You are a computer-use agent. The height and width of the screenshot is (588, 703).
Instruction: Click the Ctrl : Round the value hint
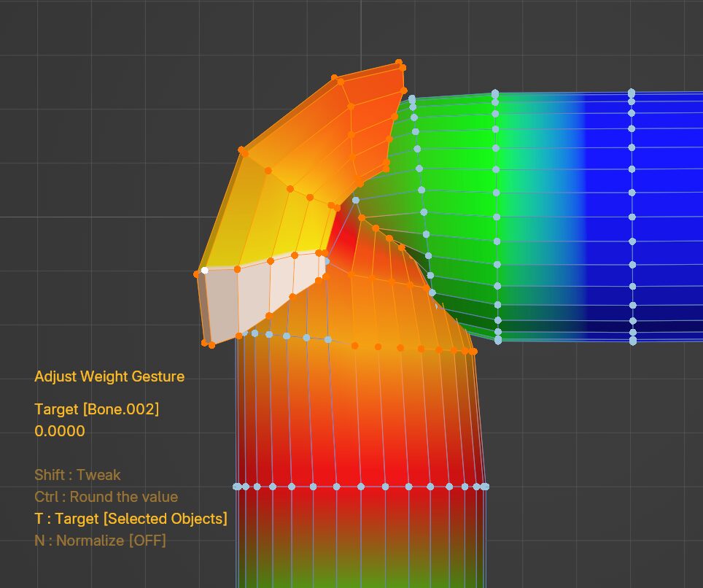pos(106,497)
